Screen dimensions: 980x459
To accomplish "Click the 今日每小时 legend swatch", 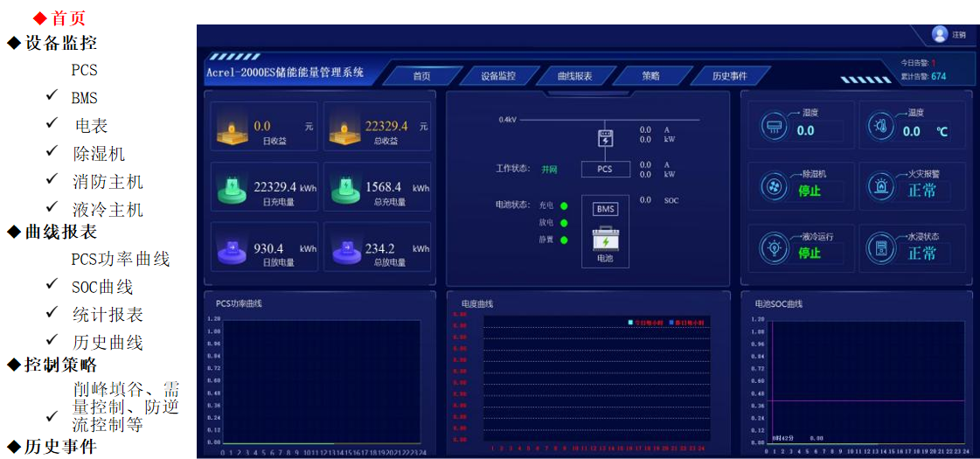I will [x=630, y=323].
